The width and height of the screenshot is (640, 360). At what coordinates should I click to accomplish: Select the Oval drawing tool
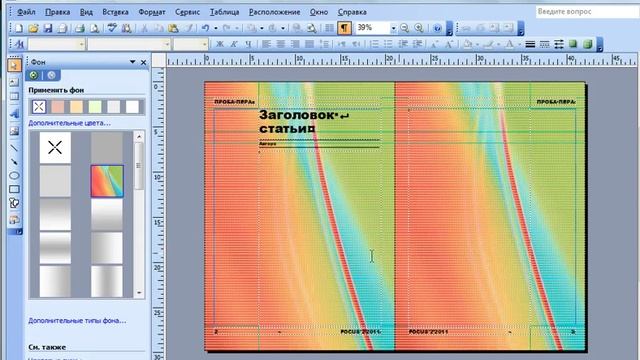[14, 176]
